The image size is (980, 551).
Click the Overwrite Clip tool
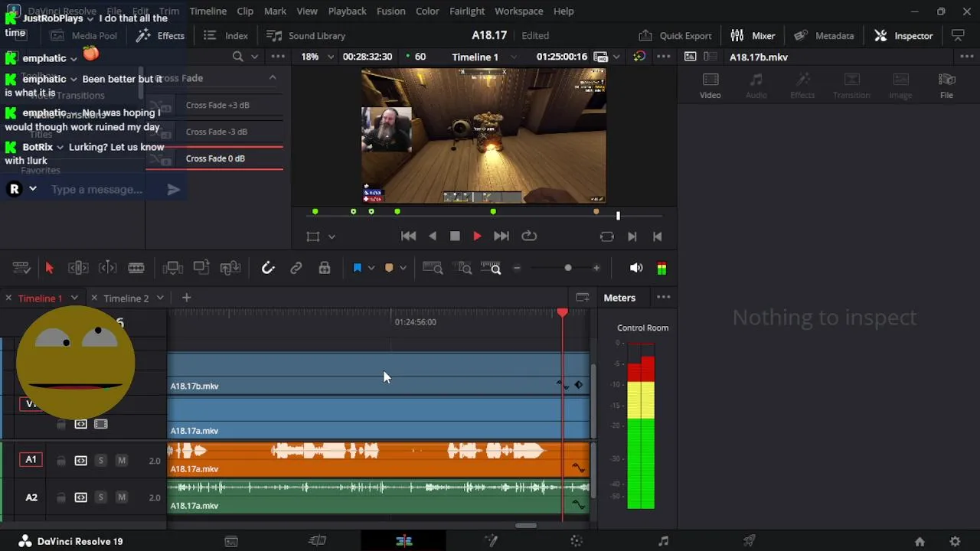201,268
